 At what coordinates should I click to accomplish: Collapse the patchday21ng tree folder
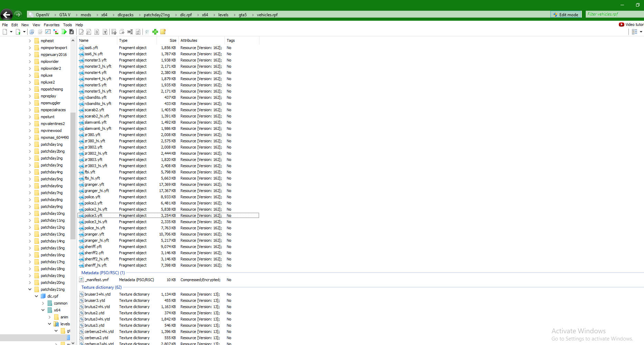(x=30, y=289)
